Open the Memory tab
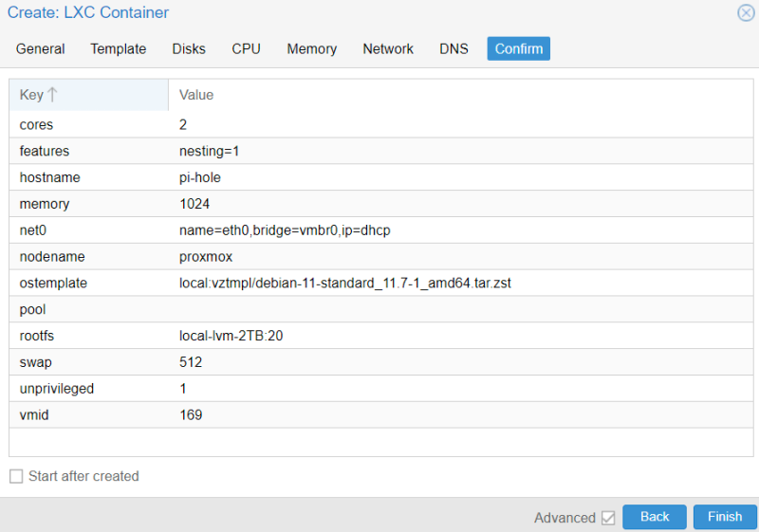759x532 pixels. click(x=311, y=48)
